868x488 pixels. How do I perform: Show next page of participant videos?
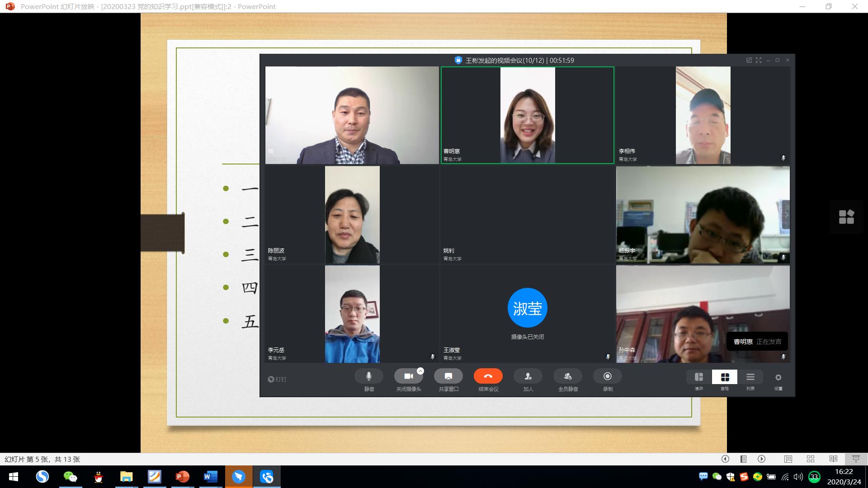click(786, 215)
